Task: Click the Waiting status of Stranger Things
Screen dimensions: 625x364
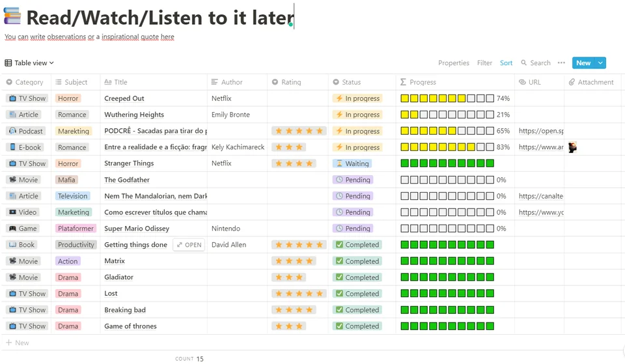Action: 352,163
